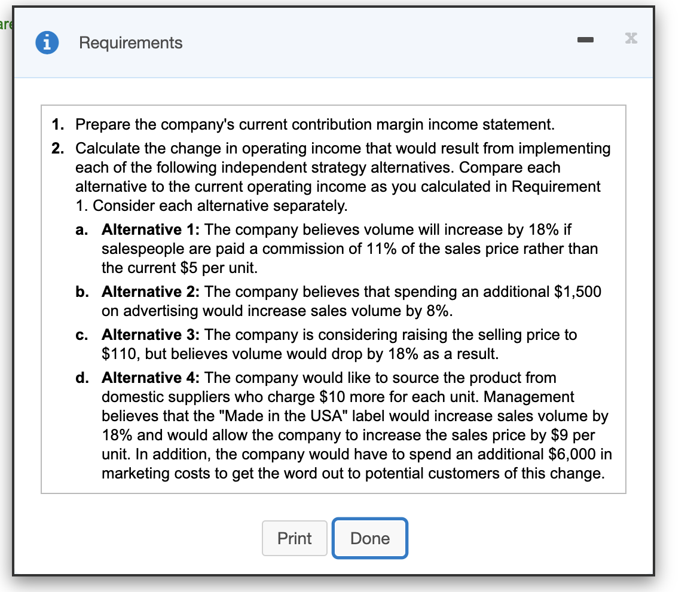Click the Requirements dialog title text
This screenshot has height=592, width=700.
pos(131,43)
